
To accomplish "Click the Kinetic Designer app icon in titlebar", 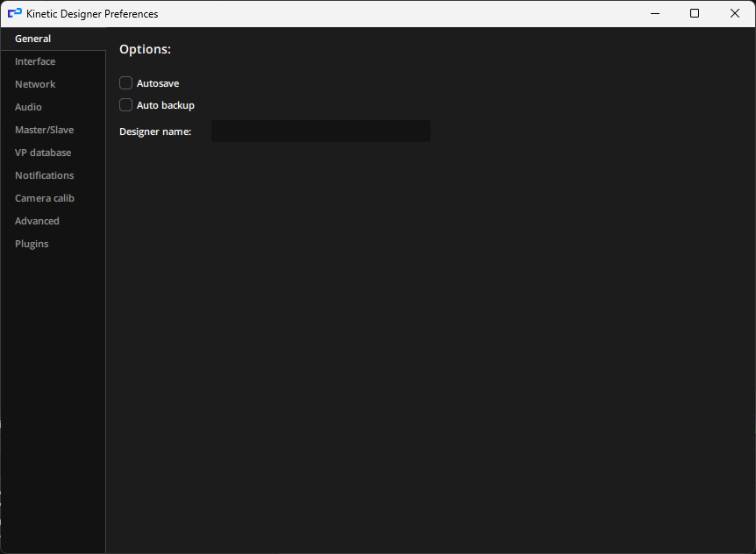I will click(14, 13).
